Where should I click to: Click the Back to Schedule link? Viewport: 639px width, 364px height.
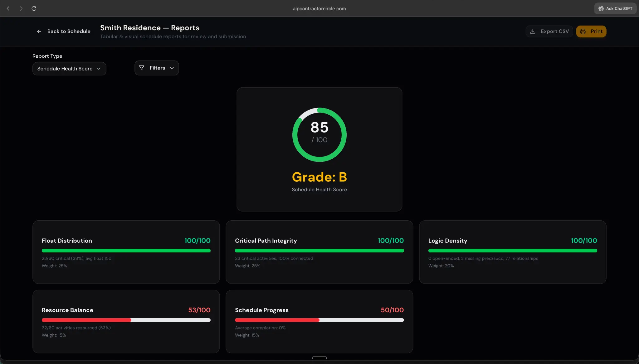click(x=64, y=31)
